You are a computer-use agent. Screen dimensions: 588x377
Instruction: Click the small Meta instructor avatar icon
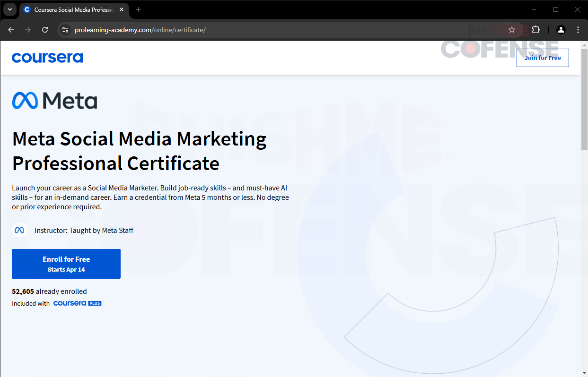coord(19,231)
